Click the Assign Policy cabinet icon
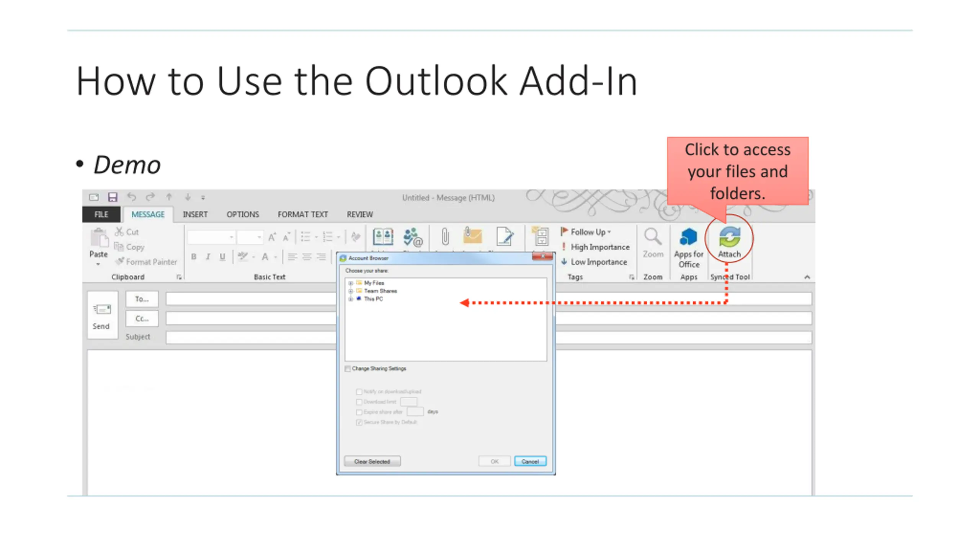 (540, 236)
